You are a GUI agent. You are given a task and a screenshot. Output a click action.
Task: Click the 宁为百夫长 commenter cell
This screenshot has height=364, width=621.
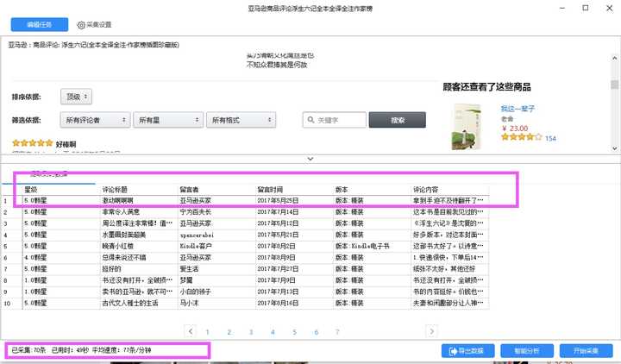(x=216, y=212)
